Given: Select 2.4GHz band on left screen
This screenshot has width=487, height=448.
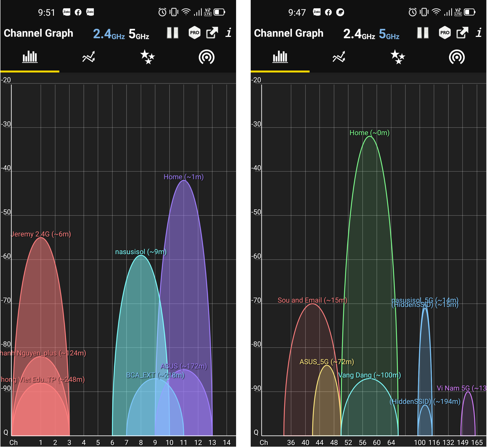Looking at the screenshot, I should (x=109, y=34).
